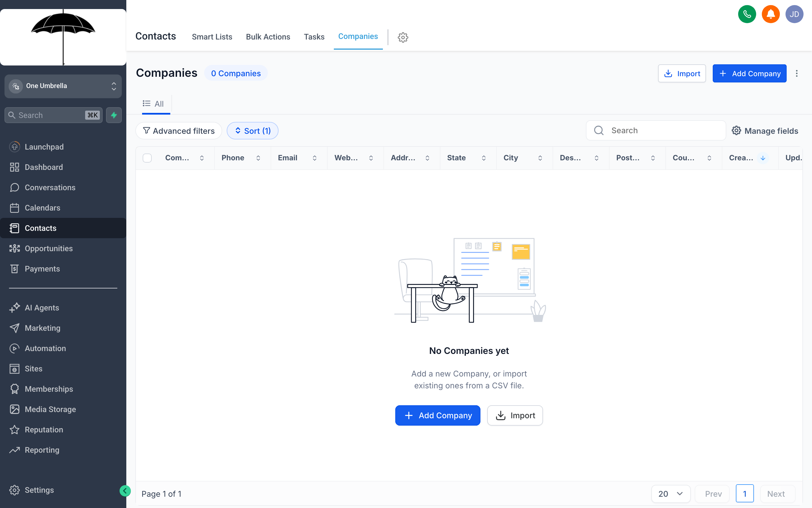Expand the One Umbrella account switcher
Viewport: 812px width, 508px height.
point(63,86)
